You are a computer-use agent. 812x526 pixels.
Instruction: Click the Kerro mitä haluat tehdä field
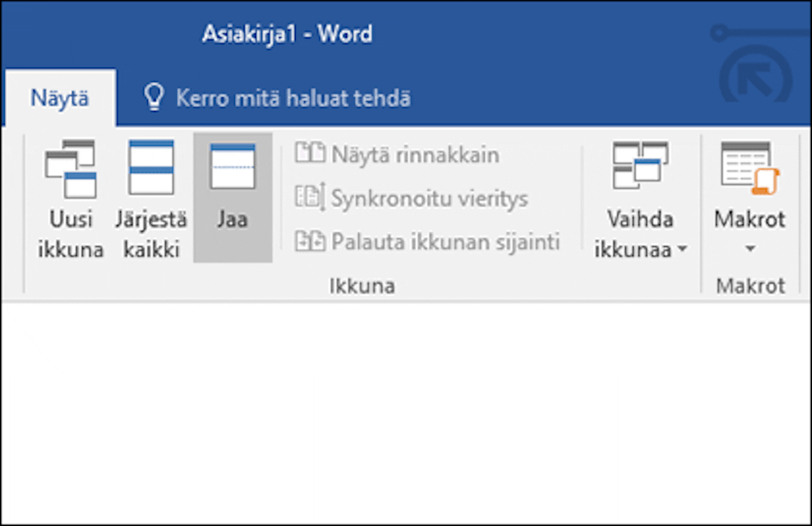coord(293,99)
